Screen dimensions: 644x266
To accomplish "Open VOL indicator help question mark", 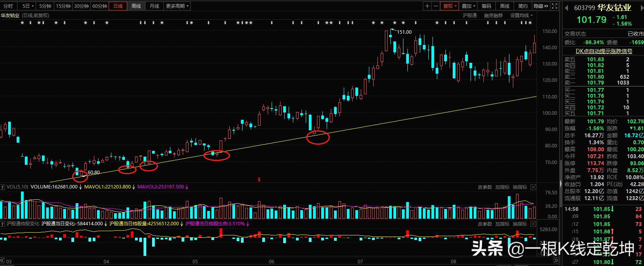I will click(3, 187).
